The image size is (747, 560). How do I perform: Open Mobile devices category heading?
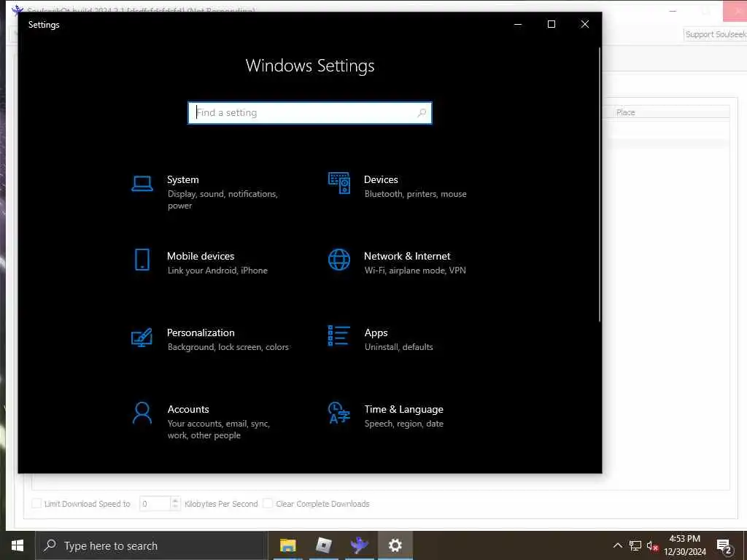click(201, 256)
